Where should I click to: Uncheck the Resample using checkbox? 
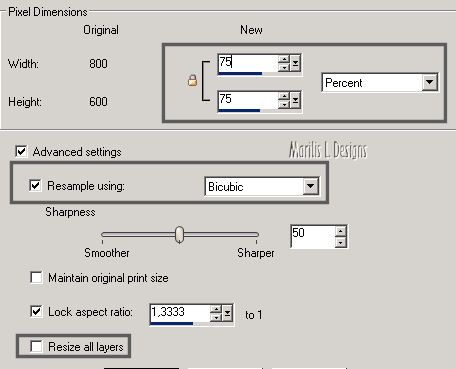pyautogui.click(x=35, y=185)
